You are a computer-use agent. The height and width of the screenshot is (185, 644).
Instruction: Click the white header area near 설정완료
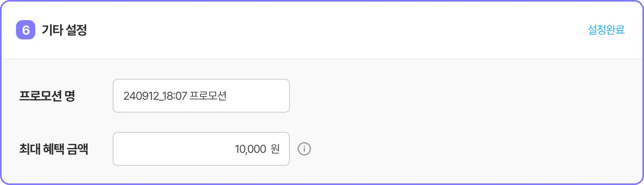tap(523, 30)
